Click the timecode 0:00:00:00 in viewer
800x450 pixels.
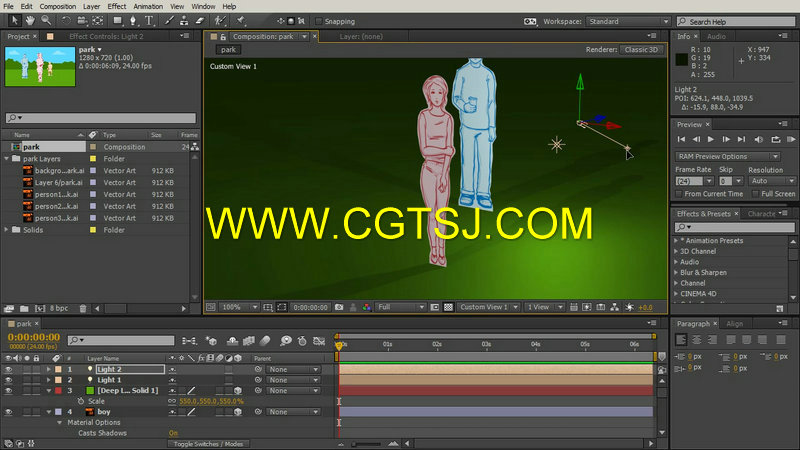[x=310, y=307]
